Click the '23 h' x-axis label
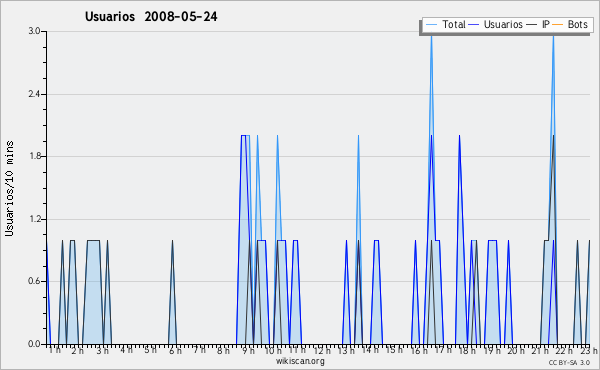The height and width of the screenshot is (370, 600). coord(589,351)
